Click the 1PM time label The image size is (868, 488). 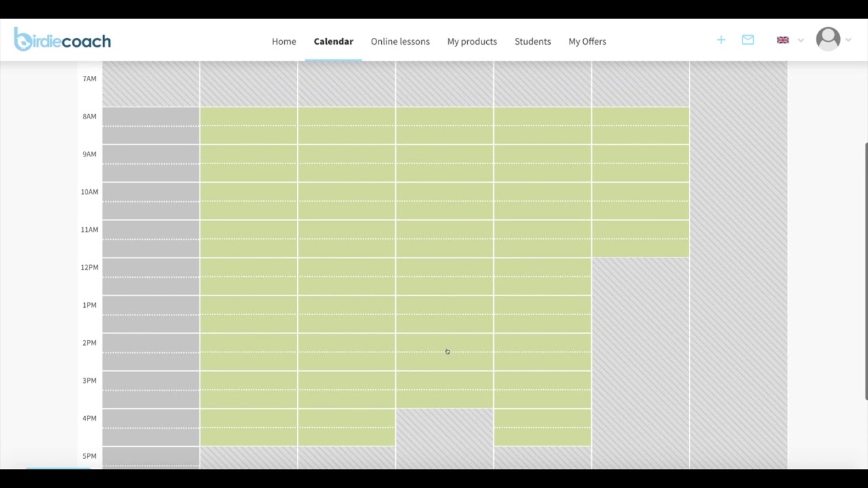90,305
